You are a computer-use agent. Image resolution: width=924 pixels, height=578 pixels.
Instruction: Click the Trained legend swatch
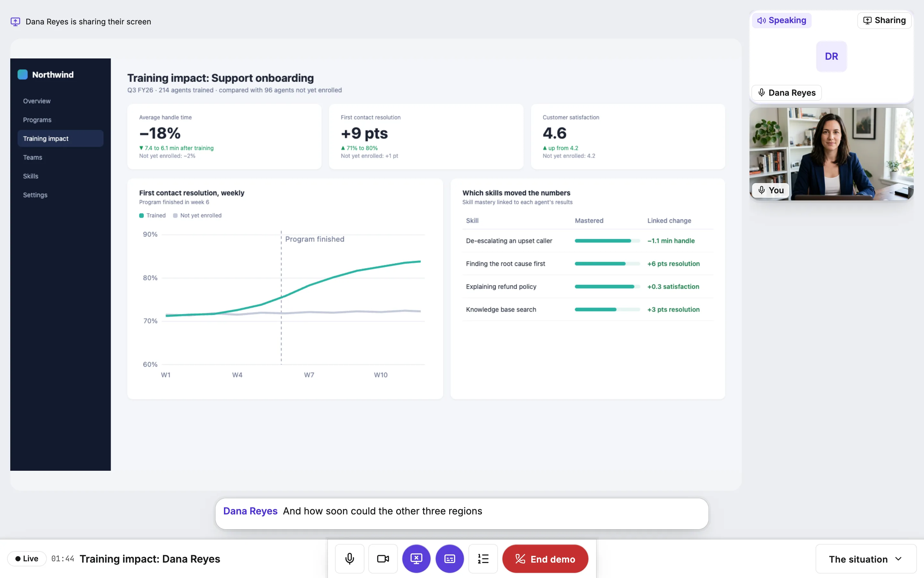pyautogui.click(x=141, y=215)
